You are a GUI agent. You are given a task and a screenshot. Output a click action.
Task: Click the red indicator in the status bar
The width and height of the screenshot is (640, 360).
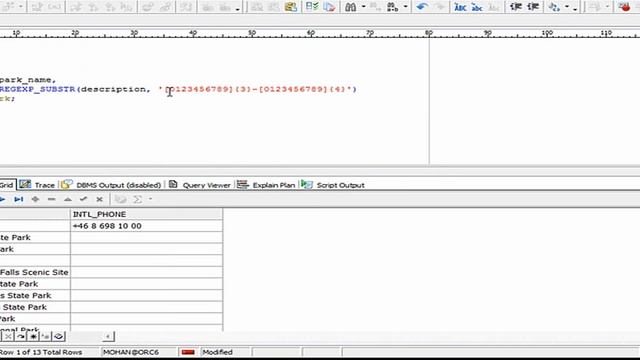(x=188, y=352)
